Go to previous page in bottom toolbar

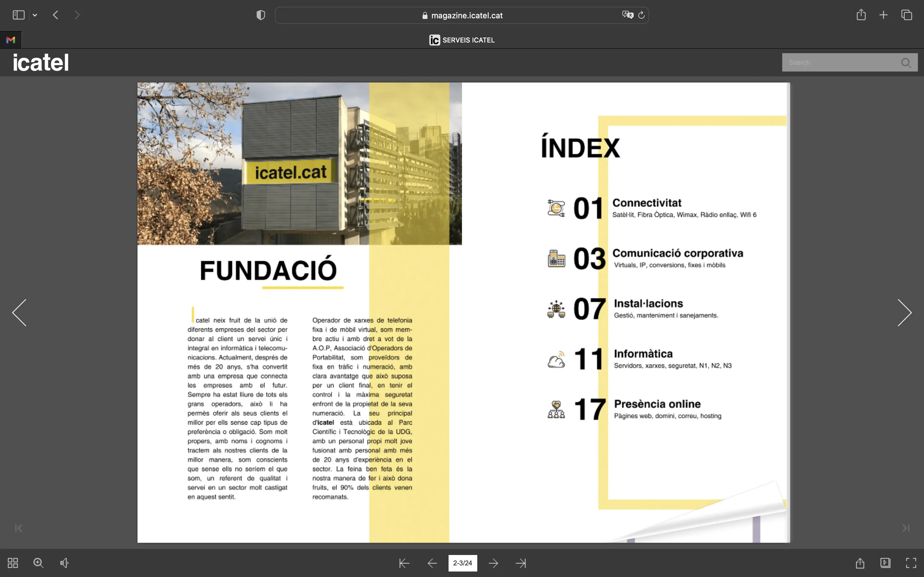[432, 563]
